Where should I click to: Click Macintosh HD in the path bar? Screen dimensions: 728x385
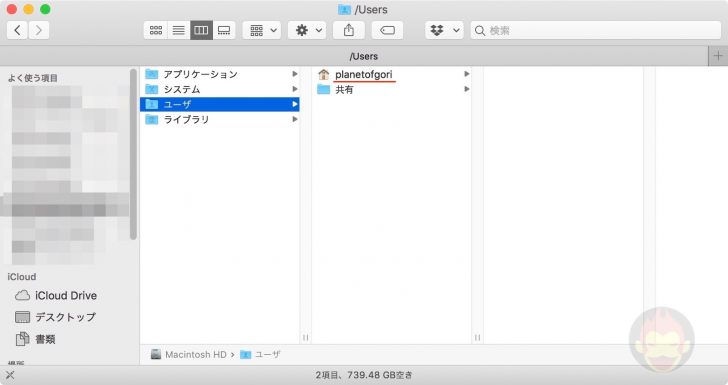point(195,354)
